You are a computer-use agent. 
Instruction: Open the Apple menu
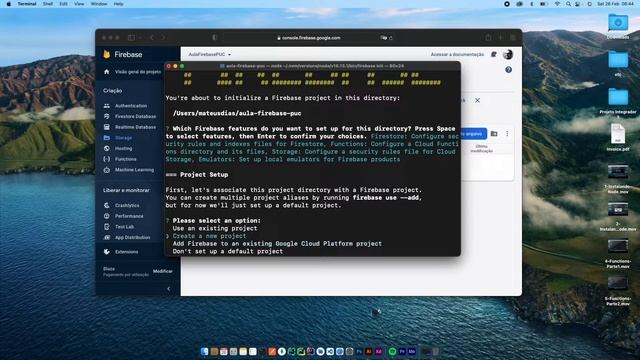(9, 4)
